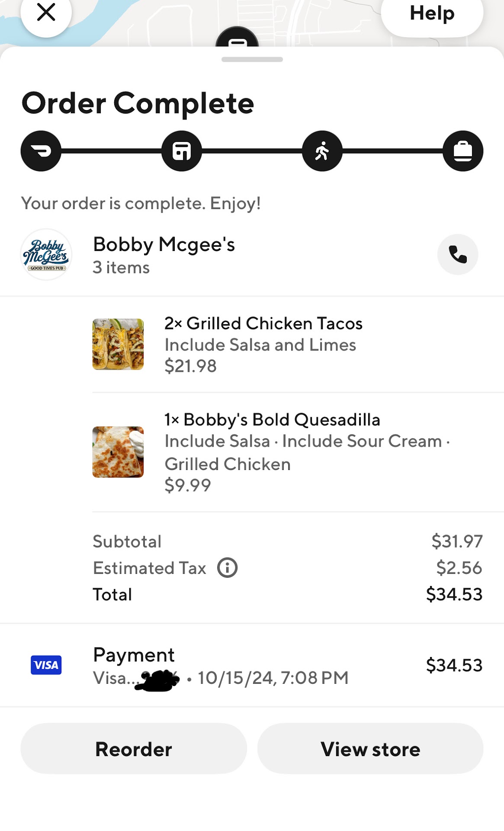504x831 pixels.
Task: Call Bobby Mcgee's via phone icon
Action: 457,254
